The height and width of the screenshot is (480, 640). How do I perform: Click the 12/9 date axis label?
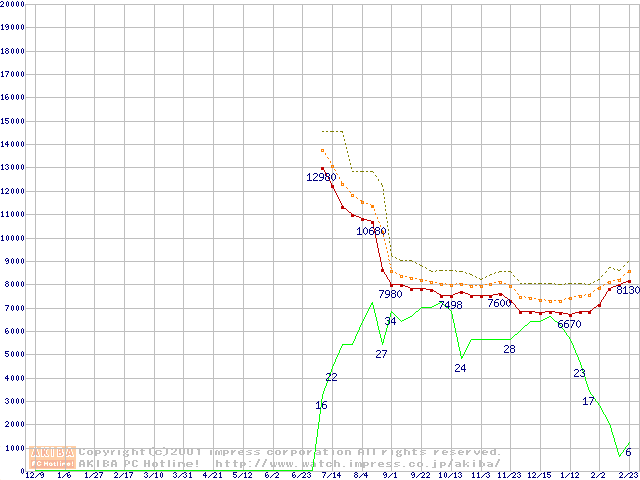[34, 475]
